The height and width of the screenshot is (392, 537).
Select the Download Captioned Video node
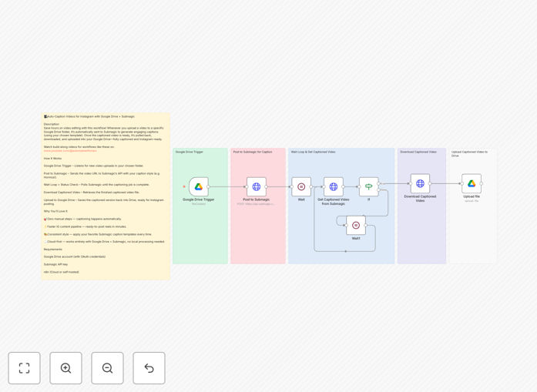(420, 183)
